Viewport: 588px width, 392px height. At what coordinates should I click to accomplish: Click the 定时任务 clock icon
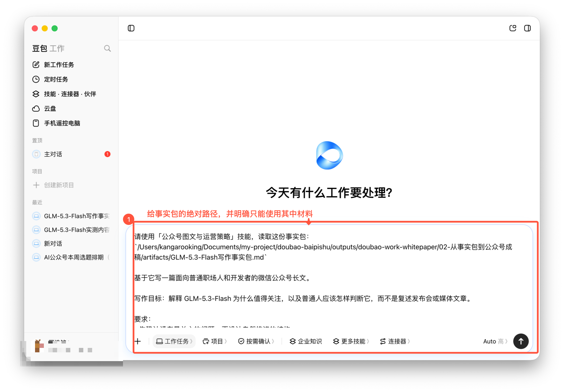(36, 79)
